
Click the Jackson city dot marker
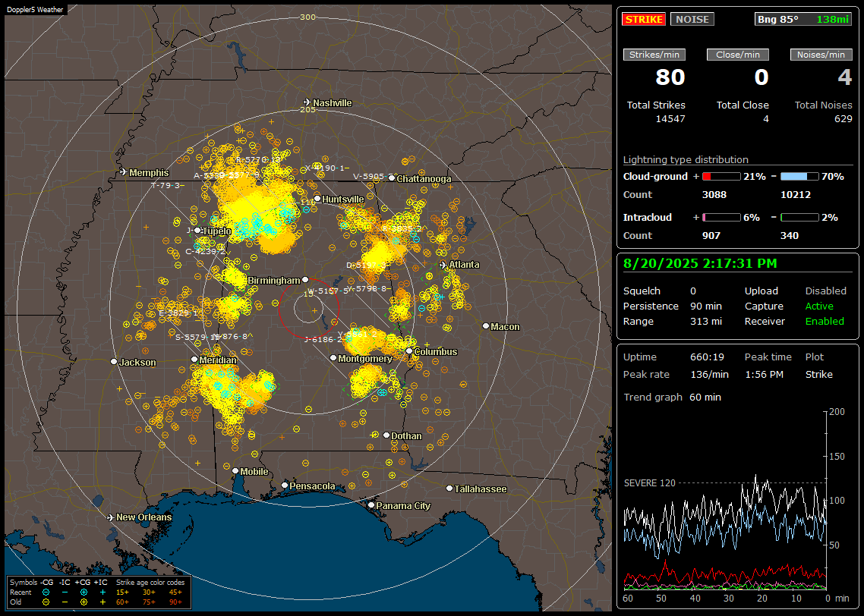(114, 362)
